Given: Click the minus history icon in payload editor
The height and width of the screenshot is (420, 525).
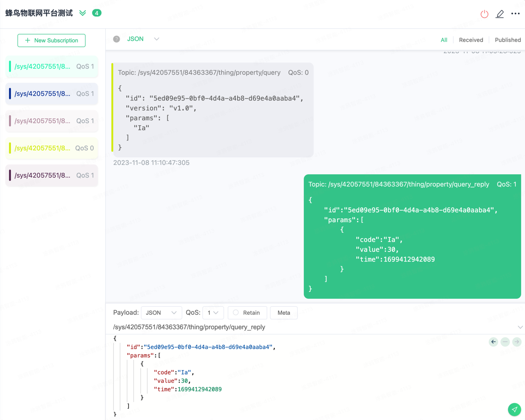Looking at the screenshot, I should click(x=505, y=342).
